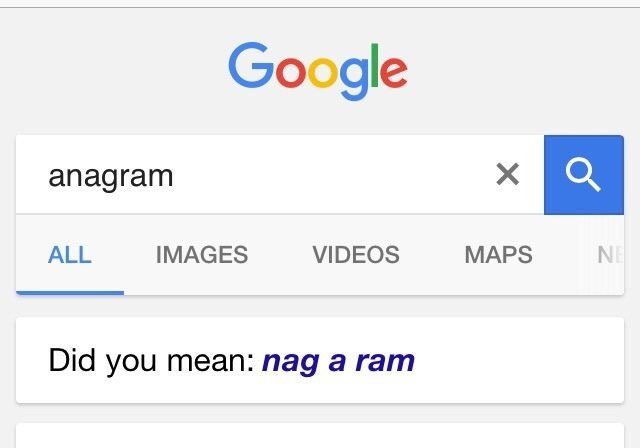Image resolution: width=640 pixels, height=448 pixels.
Task: Click the empty space after "anagram" in the search box
Action: point(330,176)
